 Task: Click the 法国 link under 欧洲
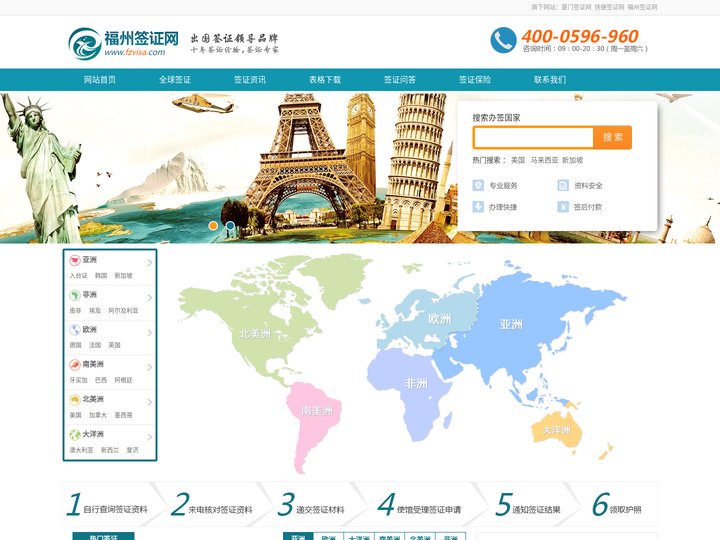95,345
